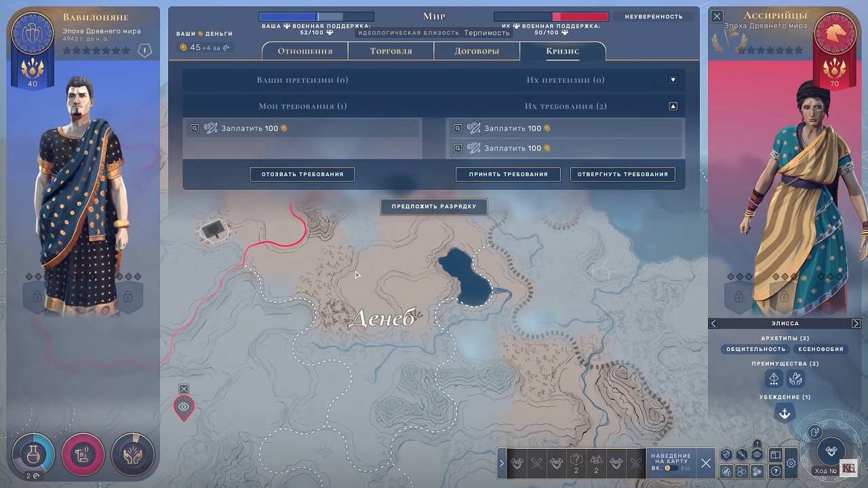Screen dimensions: 868x488
Task: Expand the notification bar left arrow
Action: coord(502,464)
